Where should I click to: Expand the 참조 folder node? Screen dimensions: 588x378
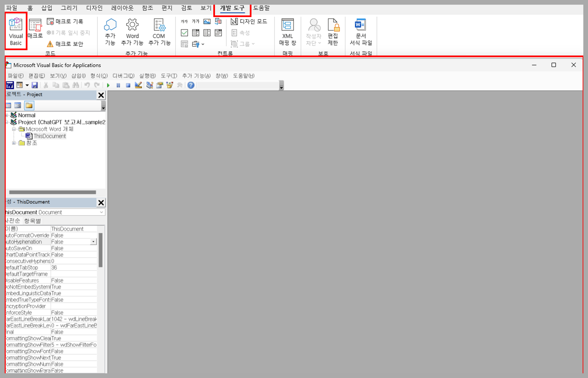(x=14, y=143)
